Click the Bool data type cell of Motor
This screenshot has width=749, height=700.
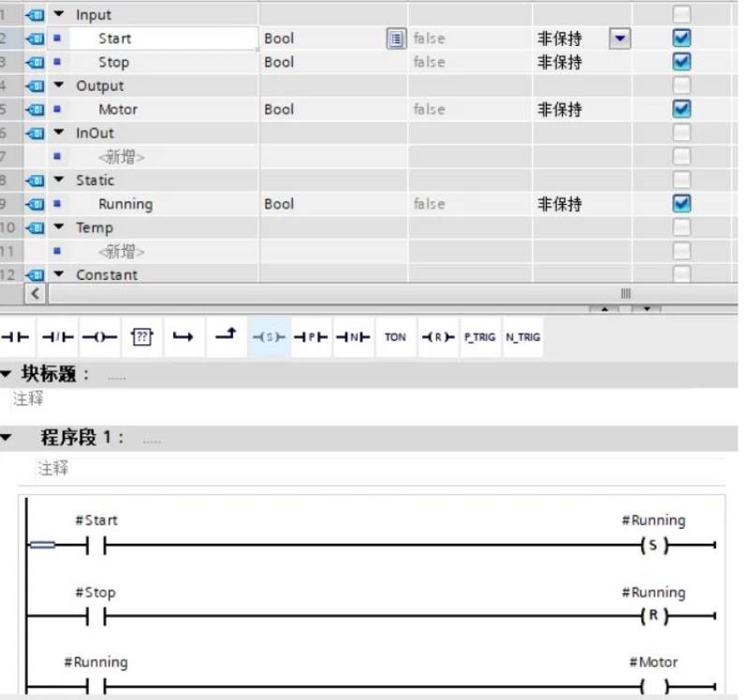click(x=333, y=109)
